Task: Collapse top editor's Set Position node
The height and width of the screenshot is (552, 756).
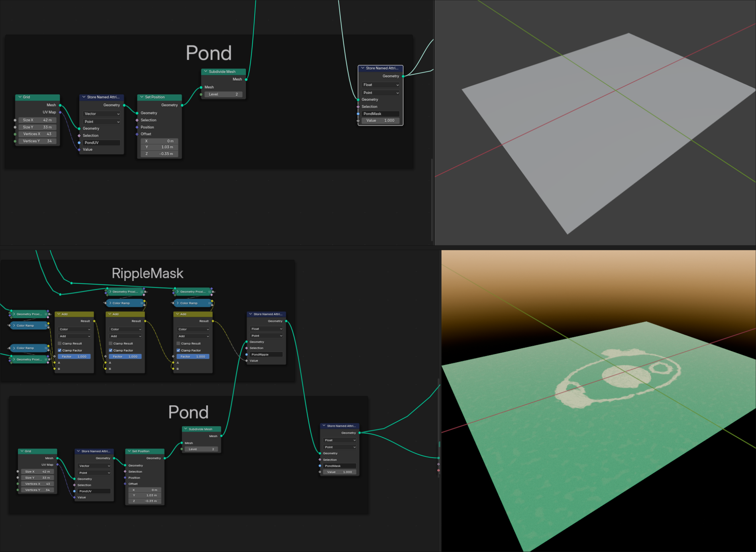Action: pos(141,97)
